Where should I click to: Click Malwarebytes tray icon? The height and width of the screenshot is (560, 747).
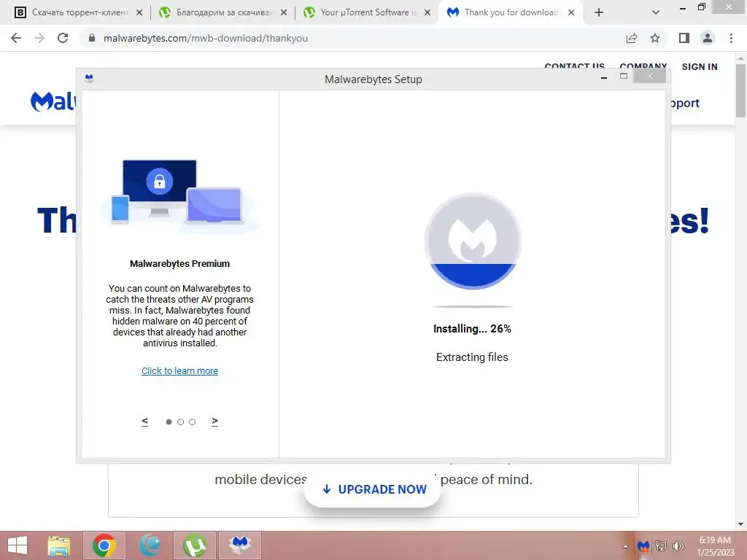click(643, 545)
